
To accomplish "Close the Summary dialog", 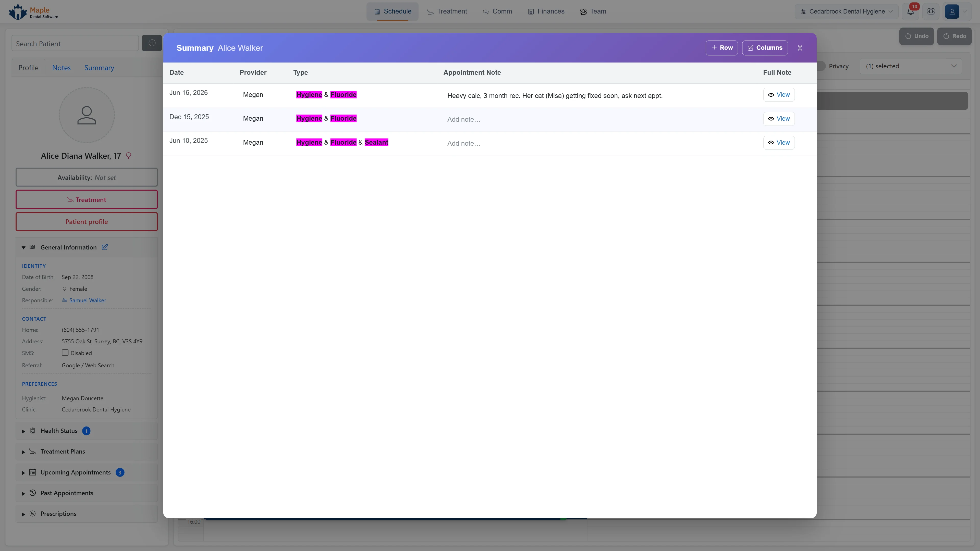I will [x=800, y=48].
